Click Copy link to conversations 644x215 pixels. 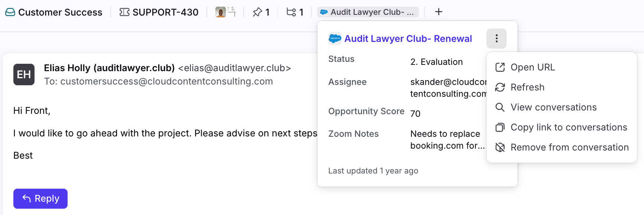click(x=568, y=127)
